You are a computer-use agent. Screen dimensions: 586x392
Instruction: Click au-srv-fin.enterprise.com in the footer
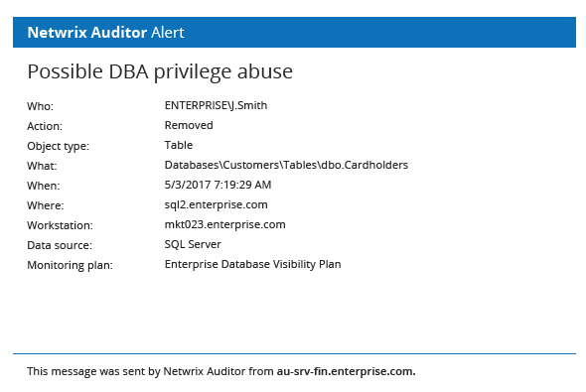click(346, 371)
